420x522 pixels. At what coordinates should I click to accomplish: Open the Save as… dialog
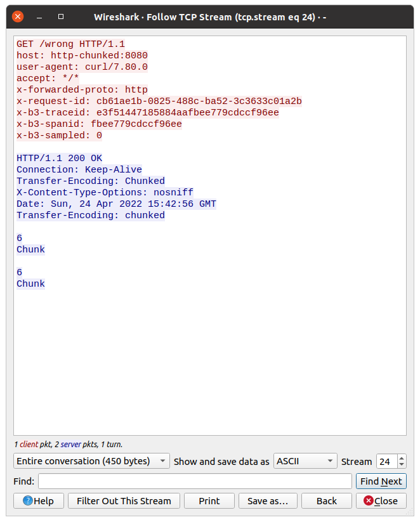268,500
